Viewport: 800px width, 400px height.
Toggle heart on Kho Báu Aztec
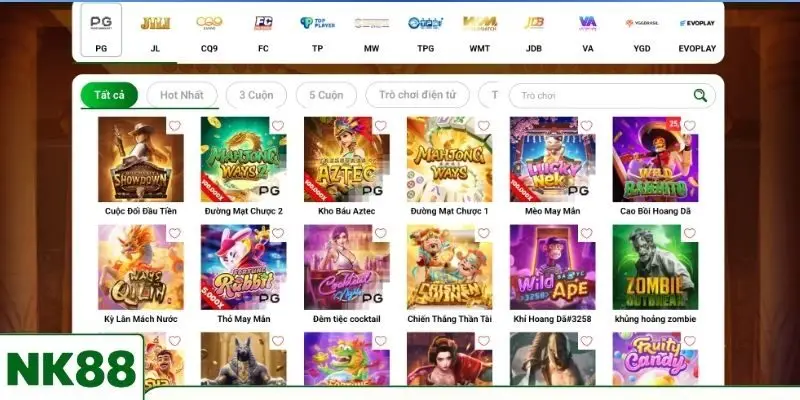[381, 126]
